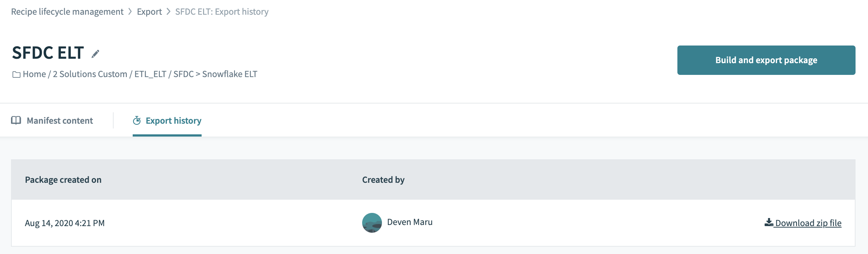Image resolution: width=868 pixels, height=254 pixels.
Task: Open the Download zip file link
Action: (x=808, y=223)
